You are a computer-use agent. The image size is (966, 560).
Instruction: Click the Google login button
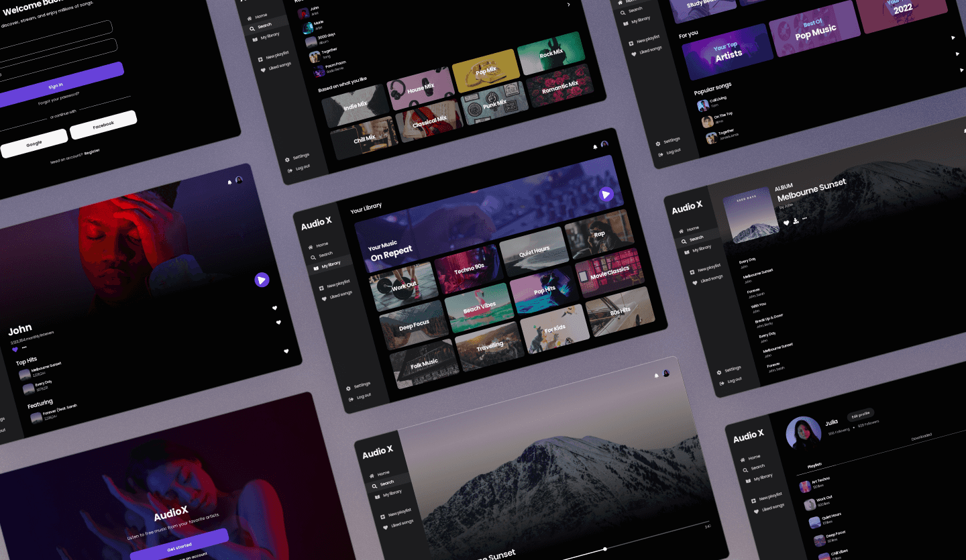(34, 144)
